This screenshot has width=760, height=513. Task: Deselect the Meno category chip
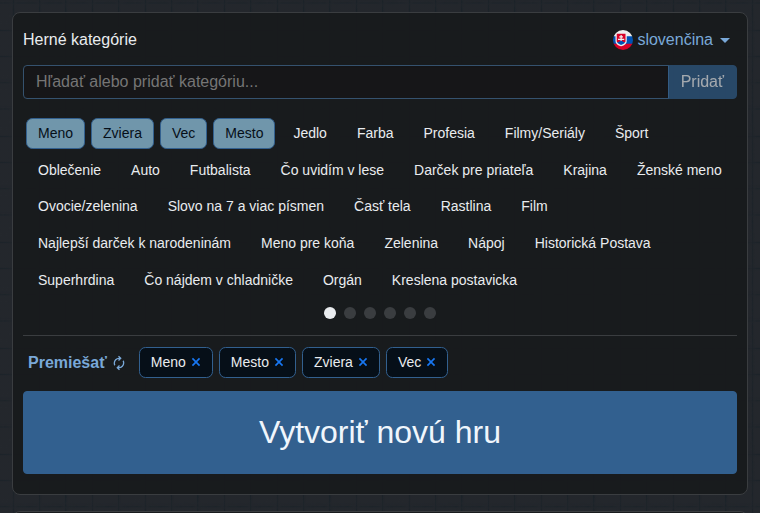point(55,133)
